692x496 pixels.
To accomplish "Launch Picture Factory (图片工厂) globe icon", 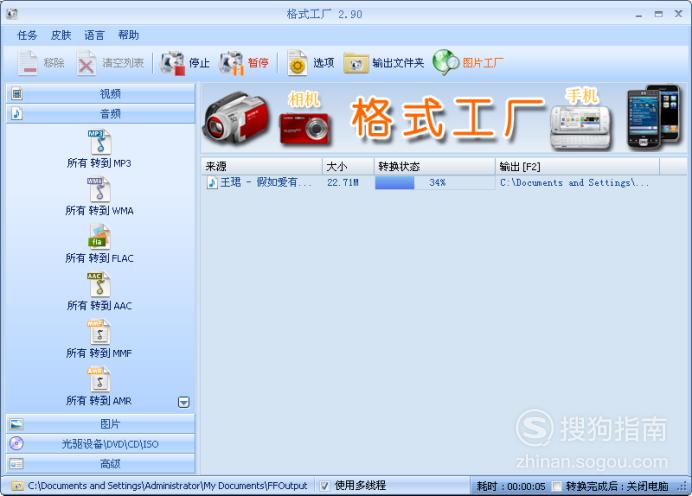I will click(446, 63).
